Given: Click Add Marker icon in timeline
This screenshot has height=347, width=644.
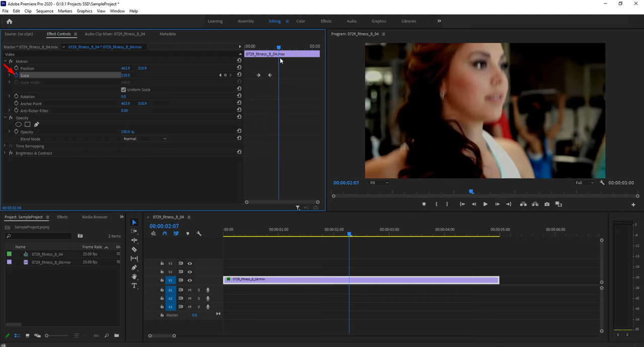Looking at the screenshot, I should (x=188, y=233).
